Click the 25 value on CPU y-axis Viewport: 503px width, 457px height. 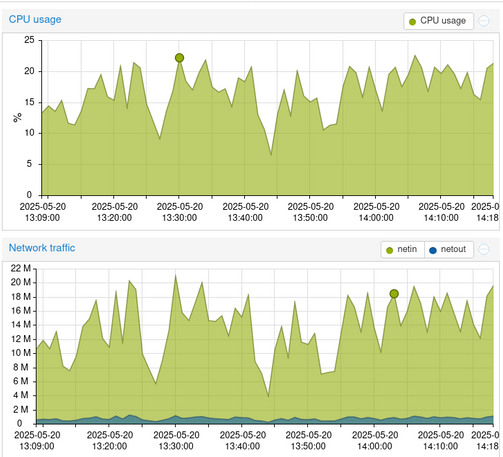coord(29,40)
